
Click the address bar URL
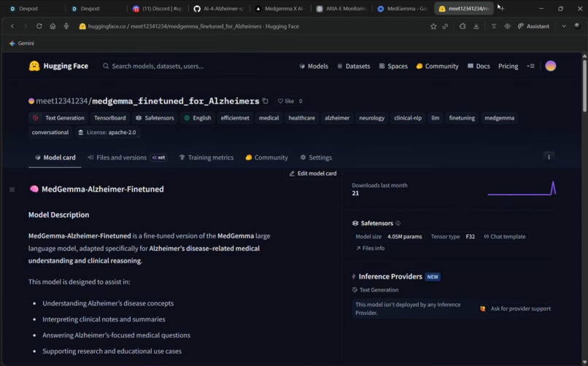coord(193,26)
